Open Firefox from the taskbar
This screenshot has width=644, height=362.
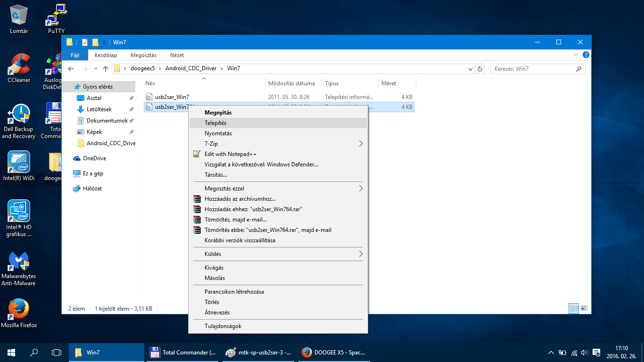[x=334, y=353]
